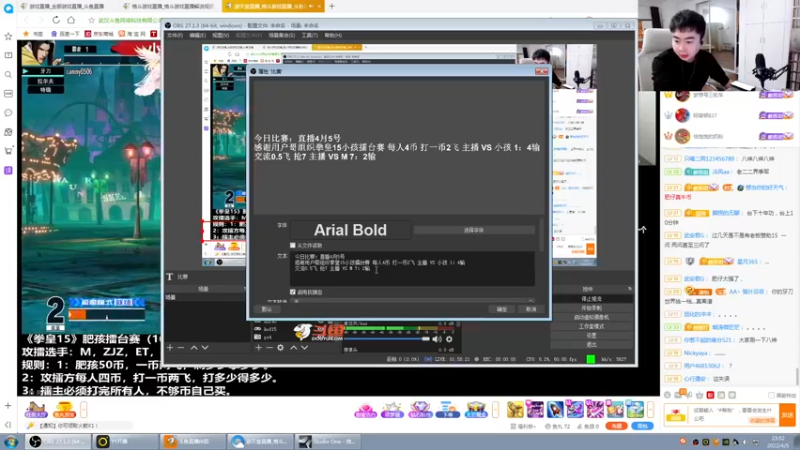Add a scene with OBS scenes plus

click(170, 347)
